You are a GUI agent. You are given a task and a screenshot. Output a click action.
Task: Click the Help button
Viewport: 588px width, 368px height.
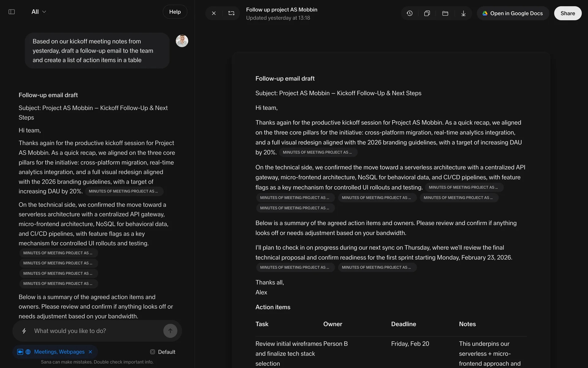click(175, 12)
